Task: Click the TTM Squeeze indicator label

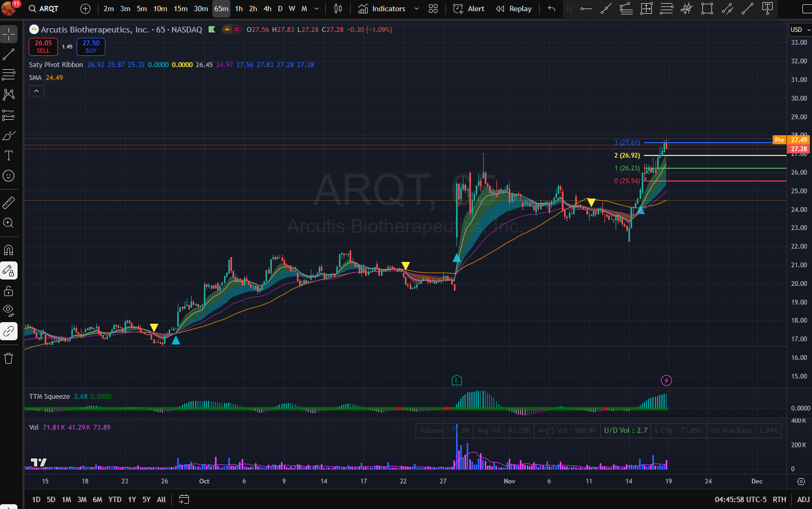Action: [x=49, y=396]
